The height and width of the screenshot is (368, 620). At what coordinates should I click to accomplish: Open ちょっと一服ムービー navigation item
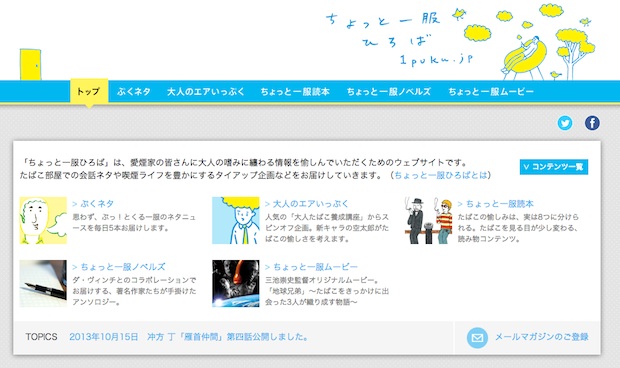pos(491,92)
